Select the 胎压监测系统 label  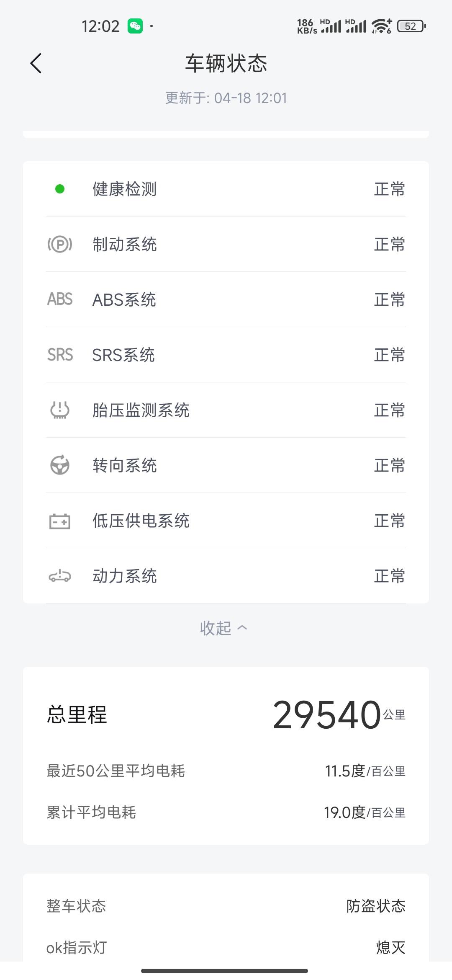pos(141,410)
